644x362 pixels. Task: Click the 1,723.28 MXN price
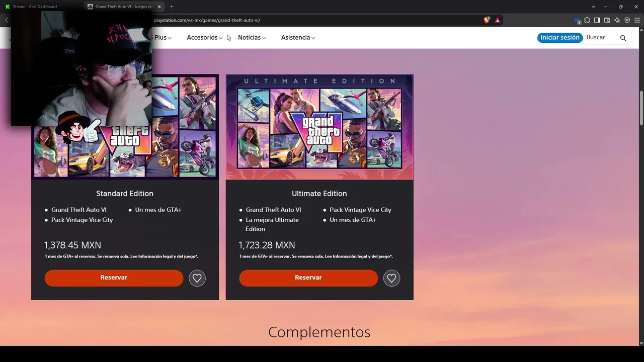267,245
